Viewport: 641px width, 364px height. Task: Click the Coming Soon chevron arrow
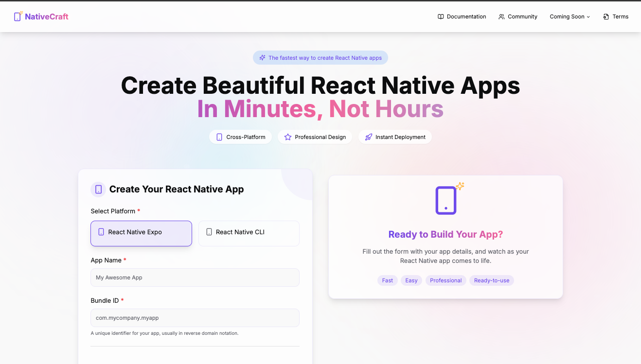[588, 17]
